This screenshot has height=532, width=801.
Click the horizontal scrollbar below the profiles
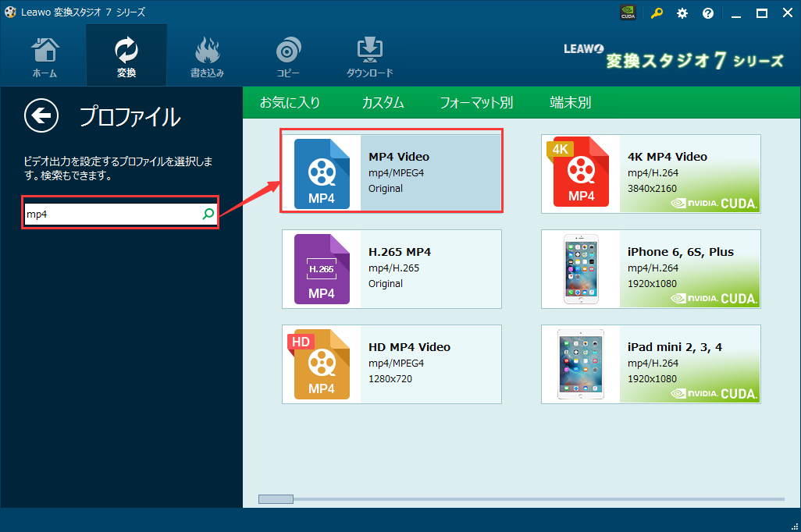coord(276,498)
